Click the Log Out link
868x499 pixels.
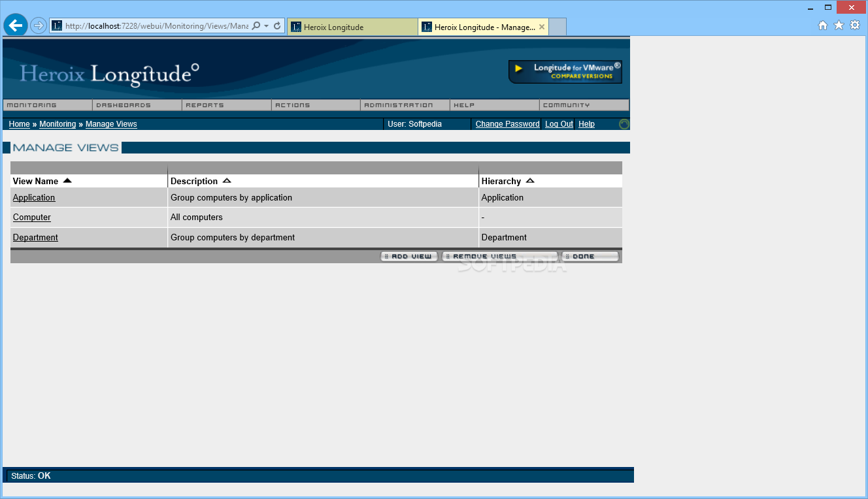[559, 124]
